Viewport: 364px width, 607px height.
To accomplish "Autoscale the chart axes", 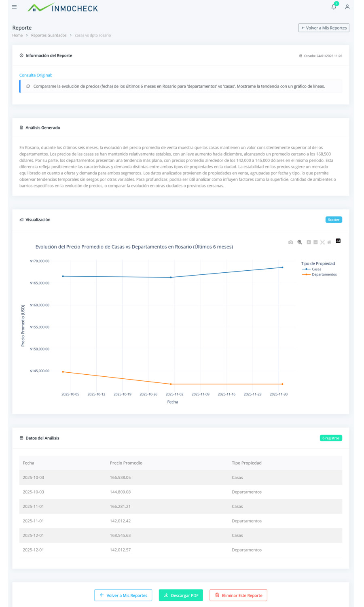I will coord(322,242).
